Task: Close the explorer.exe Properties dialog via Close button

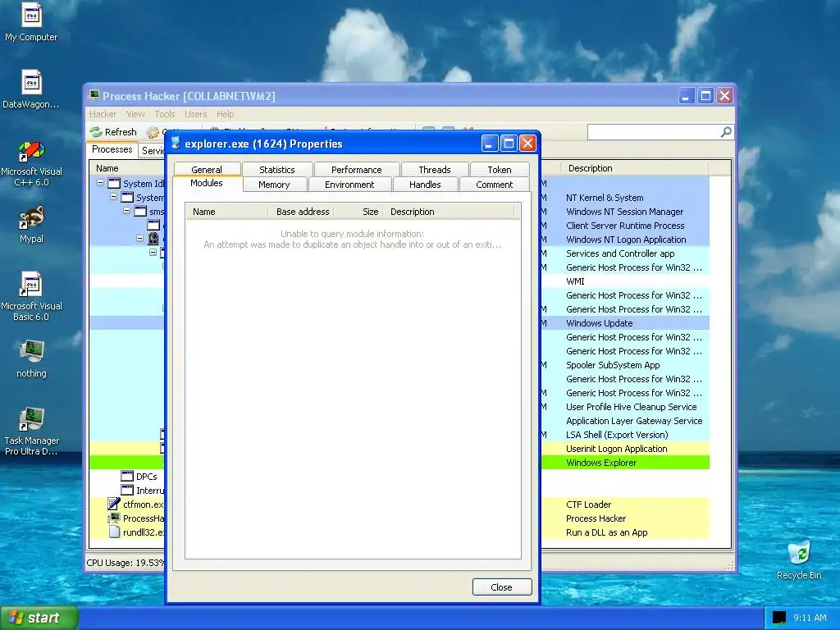Action: (x=502, y=587)
